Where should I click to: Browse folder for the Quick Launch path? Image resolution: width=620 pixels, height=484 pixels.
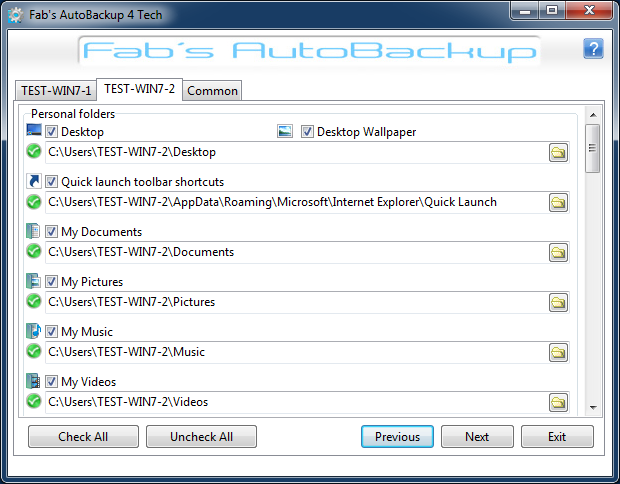[558, 203]
